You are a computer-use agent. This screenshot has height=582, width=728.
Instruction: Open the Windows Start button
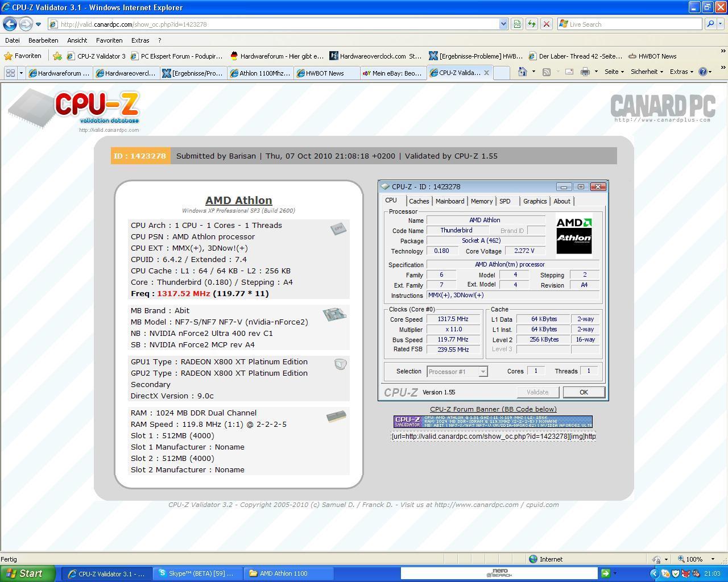[28, 573]
